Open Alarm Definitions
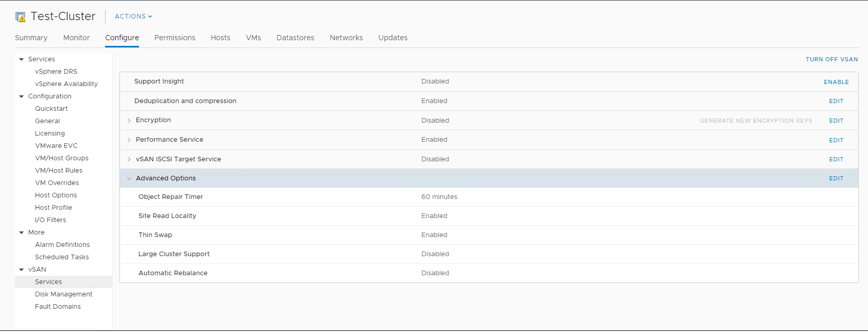The height and width of the screenshot is (334, 868). [x=62, y=245]
